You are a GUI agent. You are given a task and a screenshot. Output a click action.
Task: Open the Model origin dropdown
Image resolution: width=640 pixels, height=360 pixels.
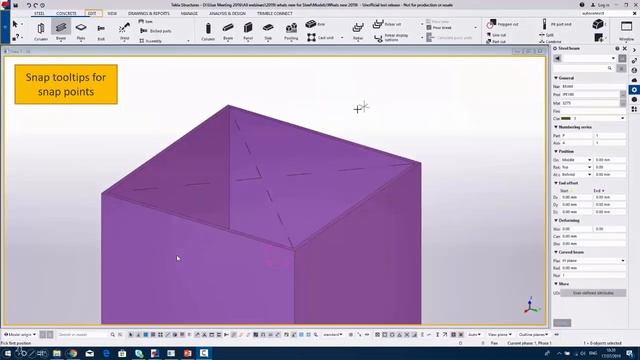(20, 335)
